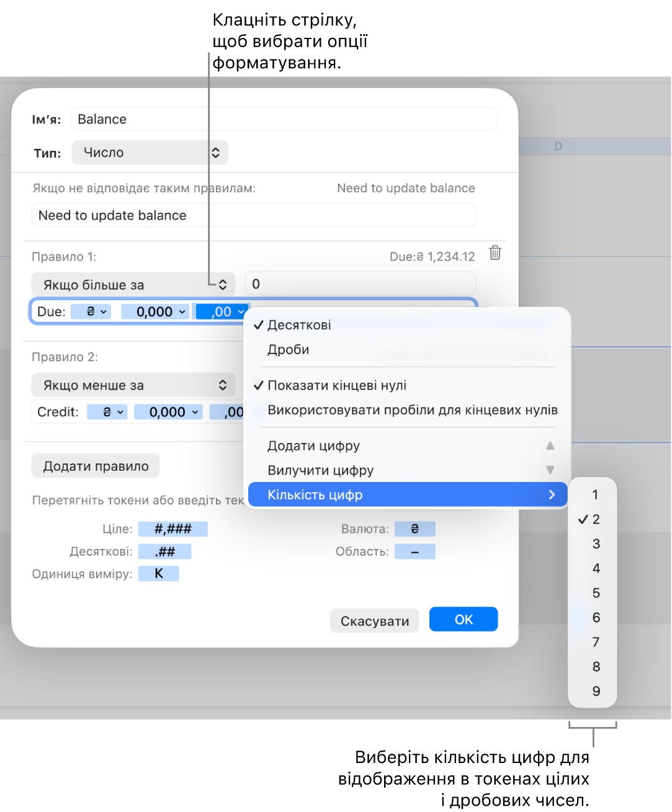This screenshot has width=672, height=812.
Task: Click the Ім'я field containing Balance
Action: [x=284, y=119]
